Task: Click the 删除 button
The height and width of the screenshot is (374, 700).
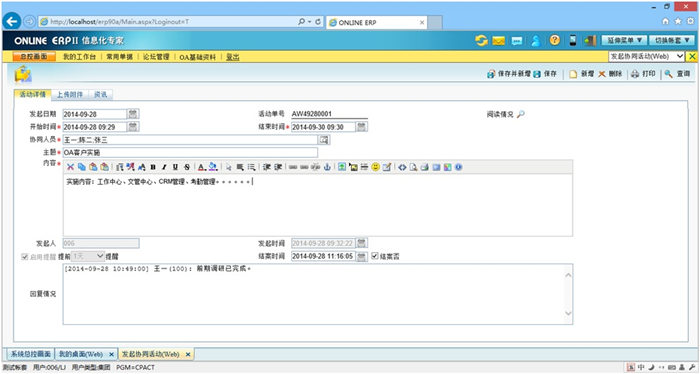Action: (610, 74)
